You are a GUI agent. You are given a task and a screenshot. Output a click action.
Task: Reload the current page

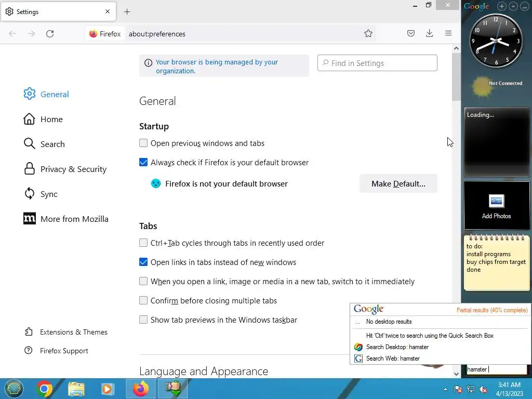click(x=50, y=34)
